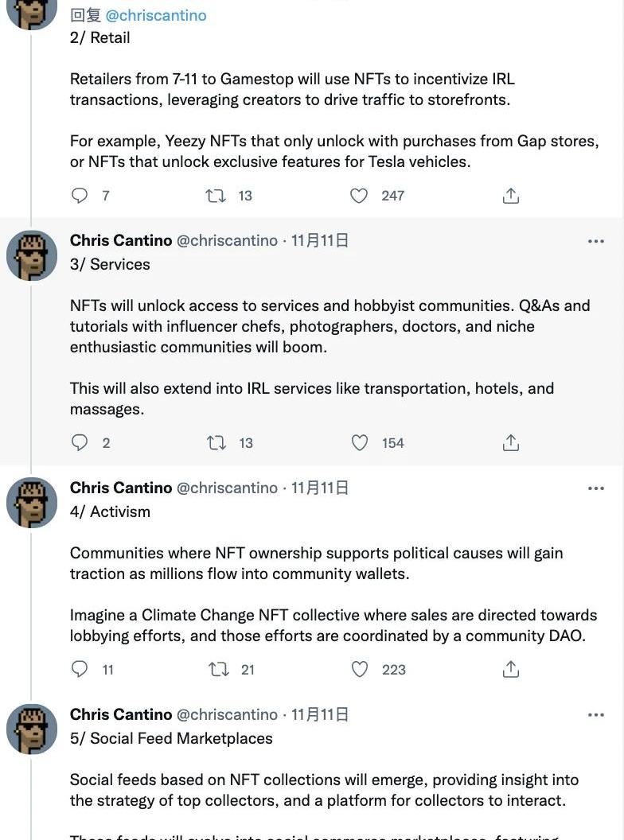Open Chris Cantino's name on 3/ Services tweet
The width and height of the screenshot is (624, 840).
click(x=121, y=240)
